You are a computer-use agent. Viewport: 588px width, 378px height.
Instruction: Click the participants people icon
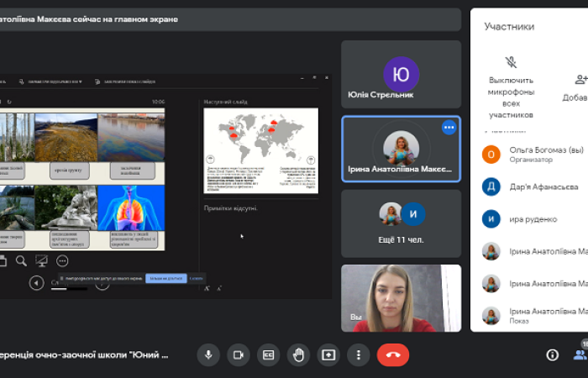coord(580,354)
